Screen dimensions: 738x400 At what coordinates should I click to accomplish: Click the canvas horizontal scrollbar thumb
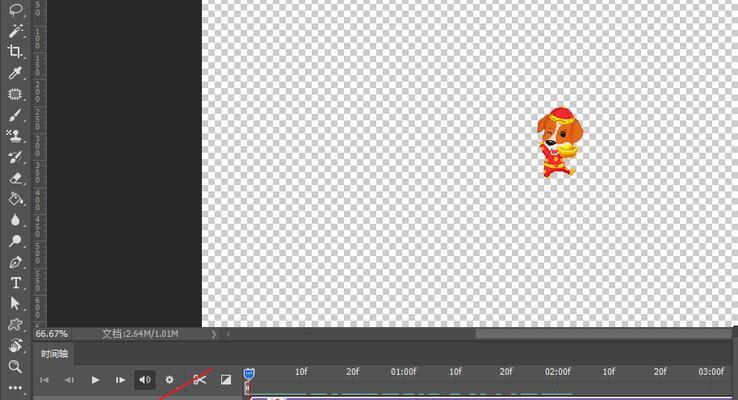pyautogui.click(x=603, y=334)
